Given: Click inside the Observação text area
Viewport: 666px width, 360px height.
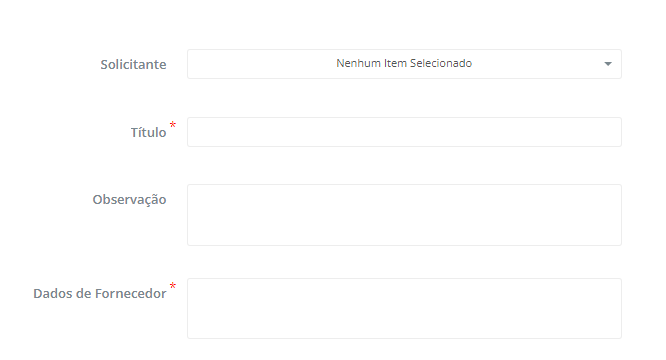Looking at the screenshot, I should point(404,215).
